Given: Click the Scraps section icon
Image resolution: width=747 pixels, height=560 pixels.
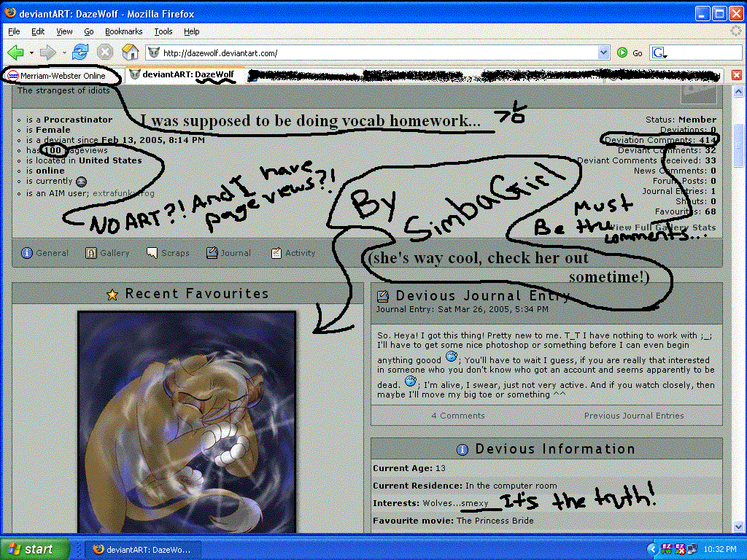Looking at the screenshot, I should [152, 253].
